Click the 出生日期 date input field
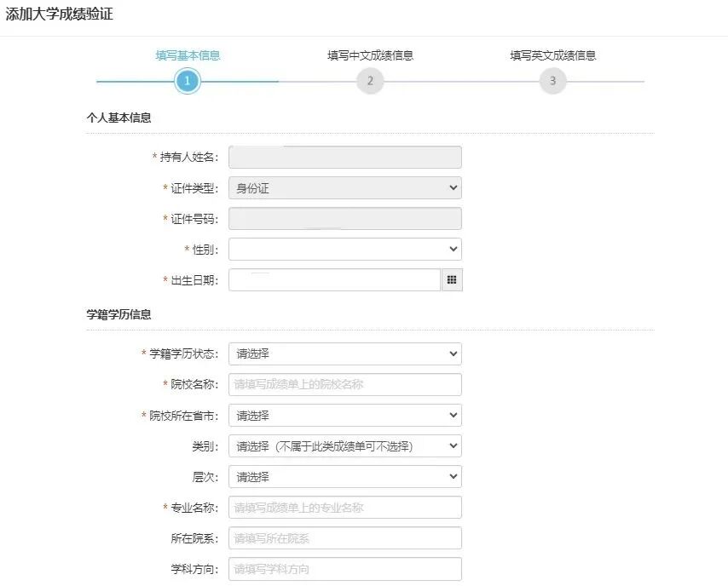Screen dimensions: 728x586 (334, 279)
